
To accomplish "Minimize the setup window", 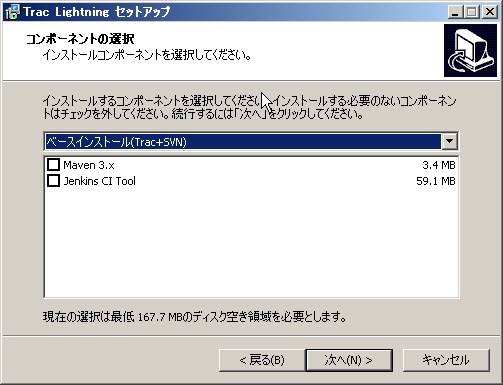I will (455, 12).
